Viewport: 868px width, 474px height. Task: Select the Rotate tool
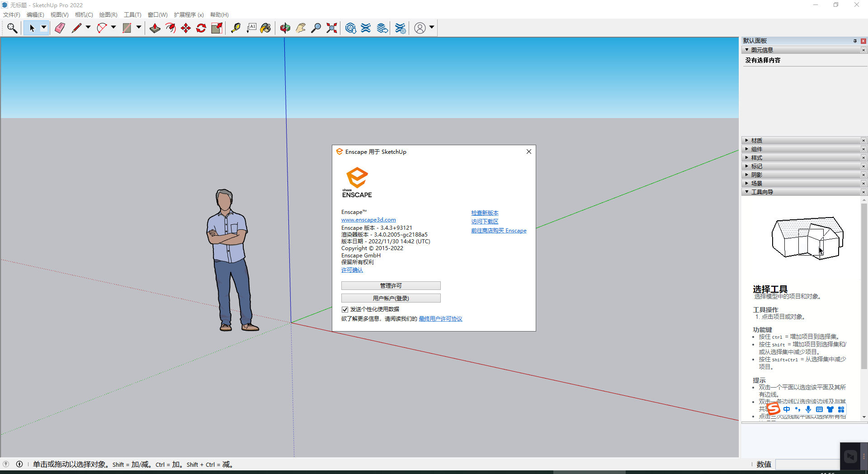(201, 28)
